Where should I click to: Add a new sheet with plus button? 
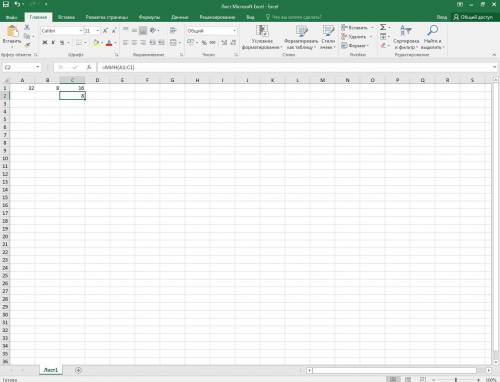pos(78,370)
